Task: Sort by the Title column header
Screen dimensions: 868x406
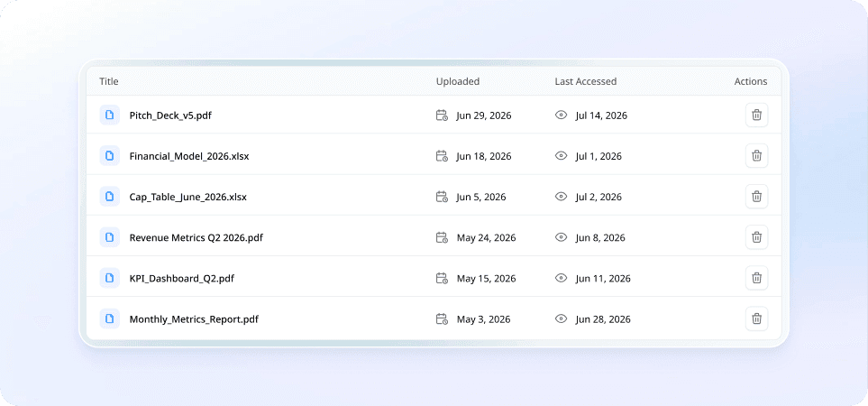Action: (x=109, y=81)
